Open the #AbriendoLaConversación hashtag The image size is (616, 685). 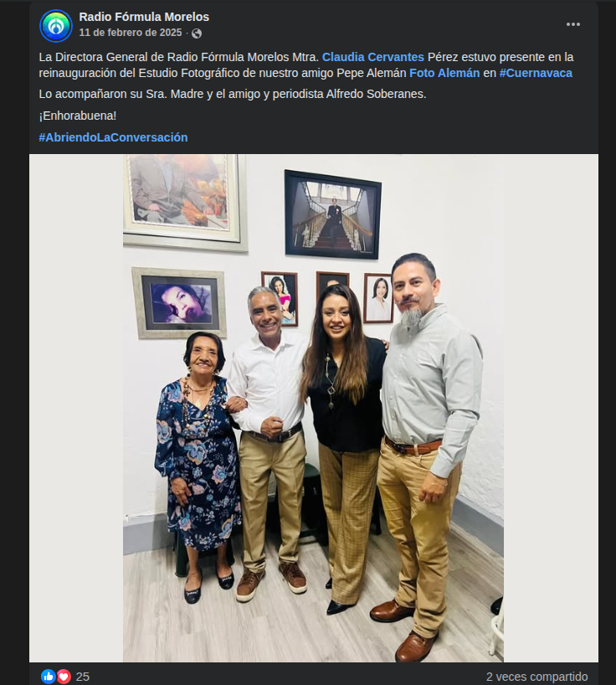tap(113, 137)
